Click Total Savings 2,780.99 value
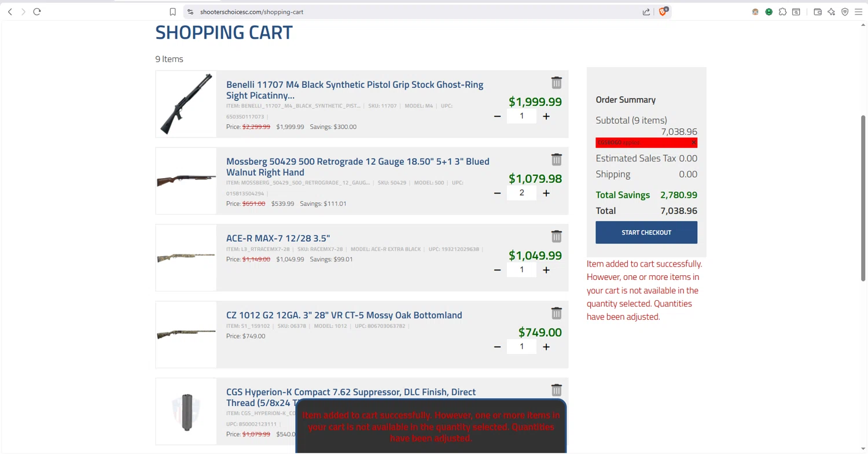This screenshot has width=868, height=454. (x=679, y=195)
